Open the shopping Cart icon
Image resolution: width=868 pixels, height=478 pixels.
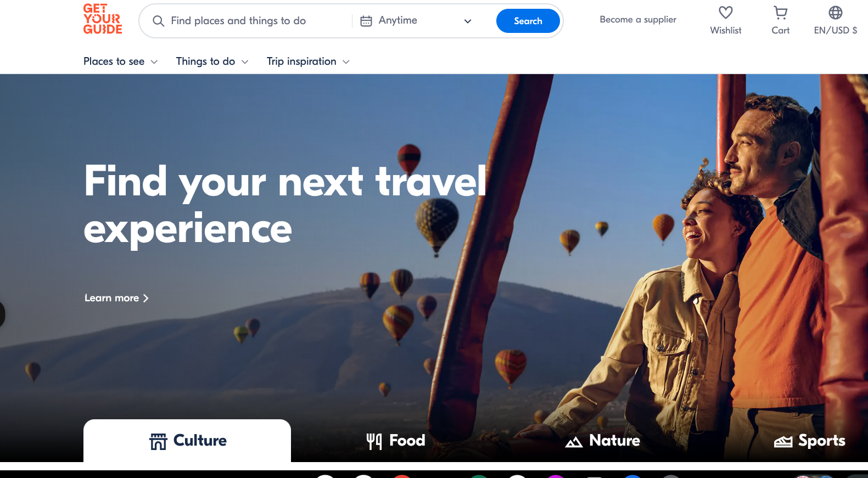pyautogui.click(x=780, y=13)
